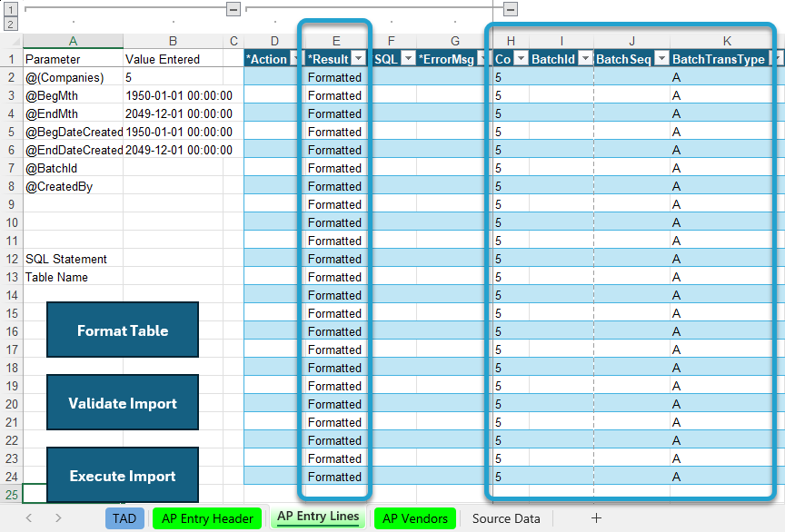Click the Table Name label cell

73,277
